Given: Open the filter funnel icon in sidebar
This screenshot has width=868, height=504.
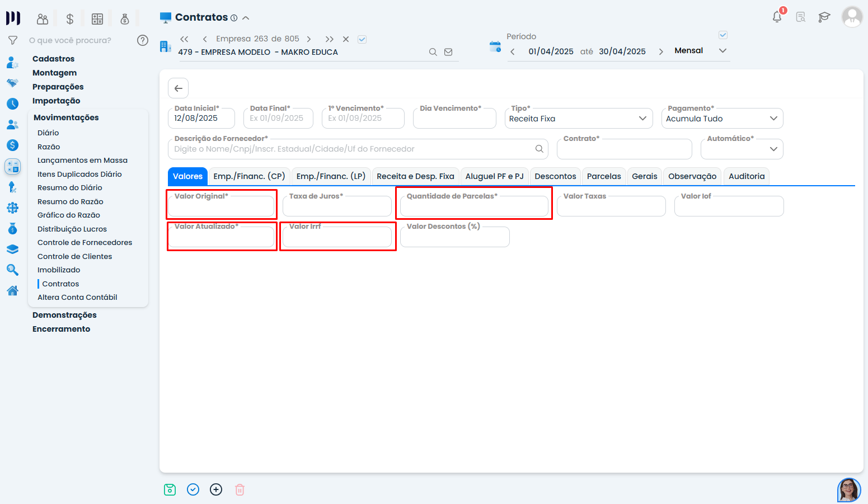Looking at the screenshot, I should click(x=12, y=40).
